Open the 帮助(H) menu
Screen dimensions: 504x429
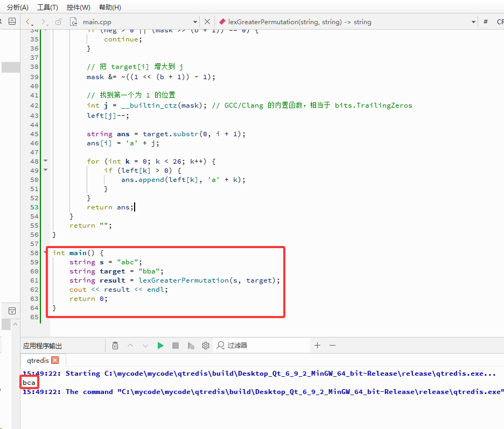pos(110,8)
